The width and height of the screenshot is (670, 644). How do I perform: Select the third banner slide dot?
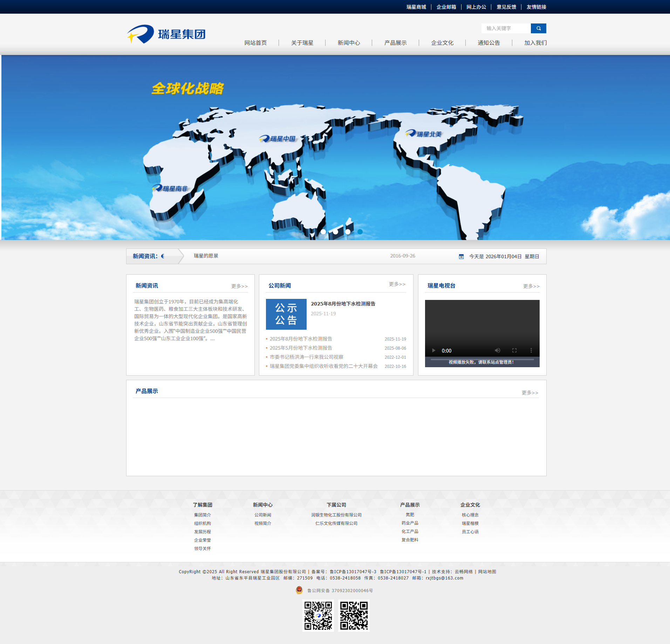[x=348, y=232]
